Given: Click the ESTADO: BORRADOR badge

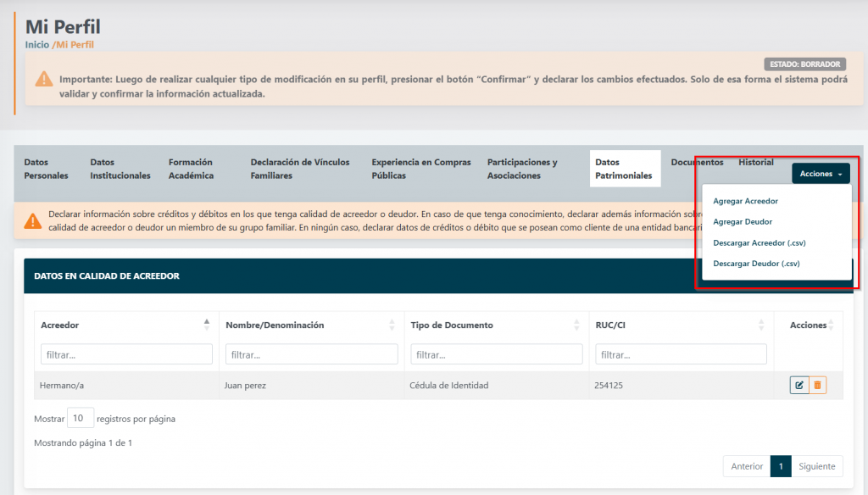Looking at the screenshot, I should pyautogui.click(x=804, y=64).
